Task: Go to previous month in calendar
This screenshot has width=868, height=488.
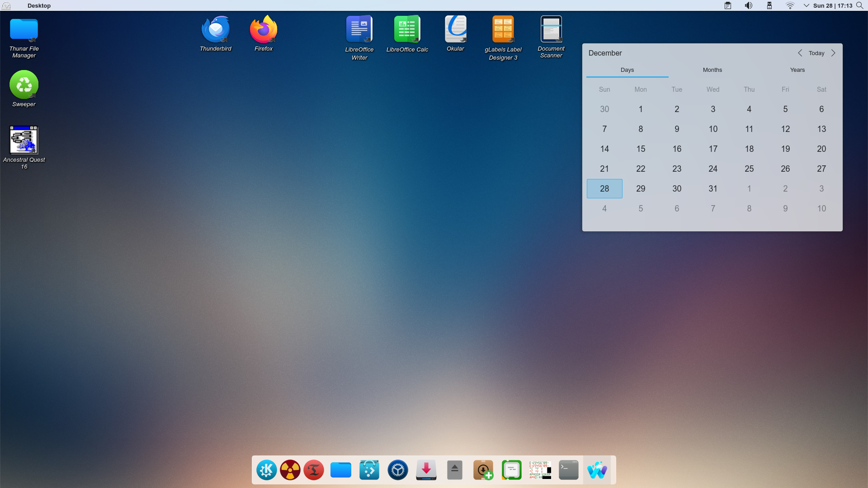Action: (x=800, y=53)
